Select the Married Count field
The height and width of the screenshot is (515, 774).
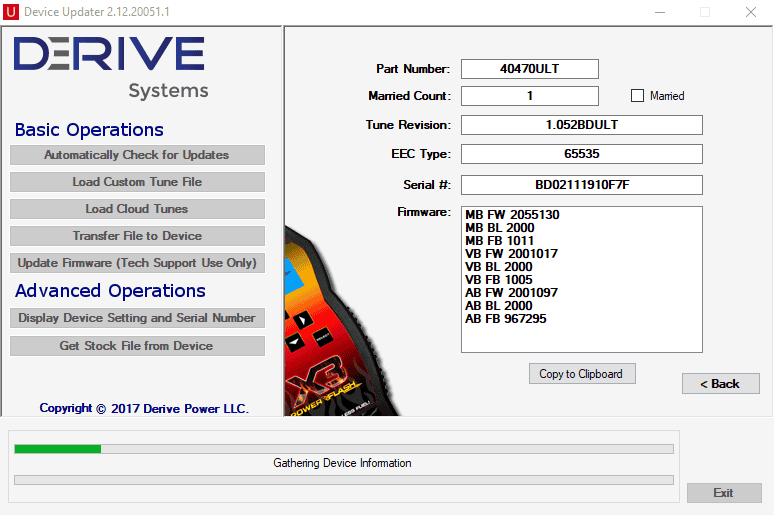pos(530,96)
